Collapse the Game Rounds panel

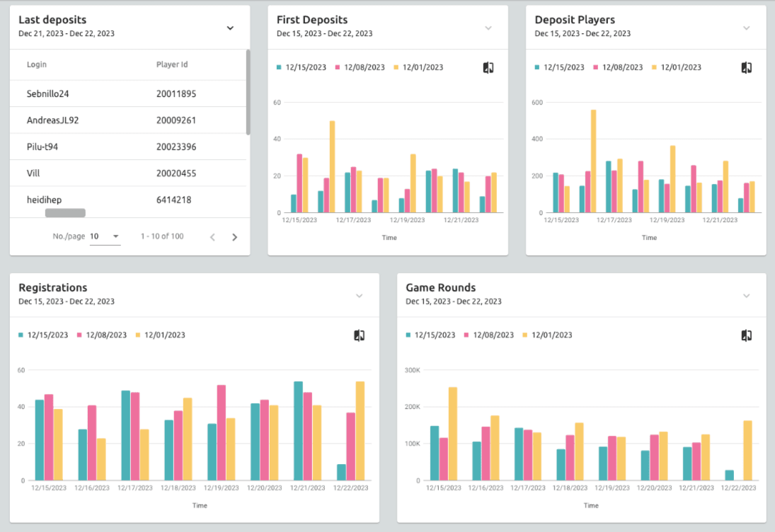(x=746, y=296)
